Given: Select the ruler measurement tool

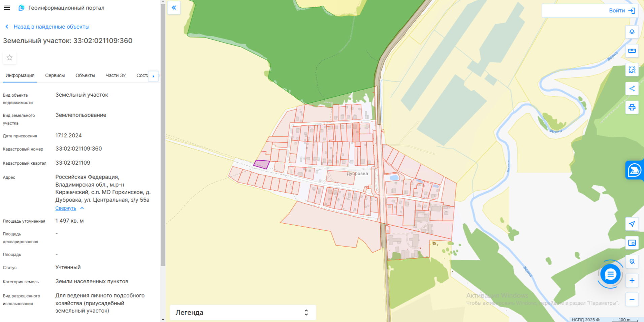Looking at the screenshot, I should [632, 51].
